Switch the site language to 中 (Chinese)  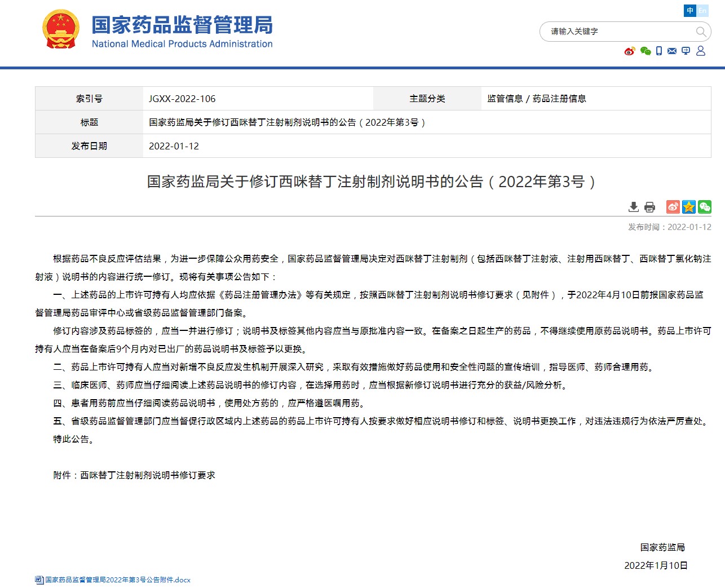690,11
